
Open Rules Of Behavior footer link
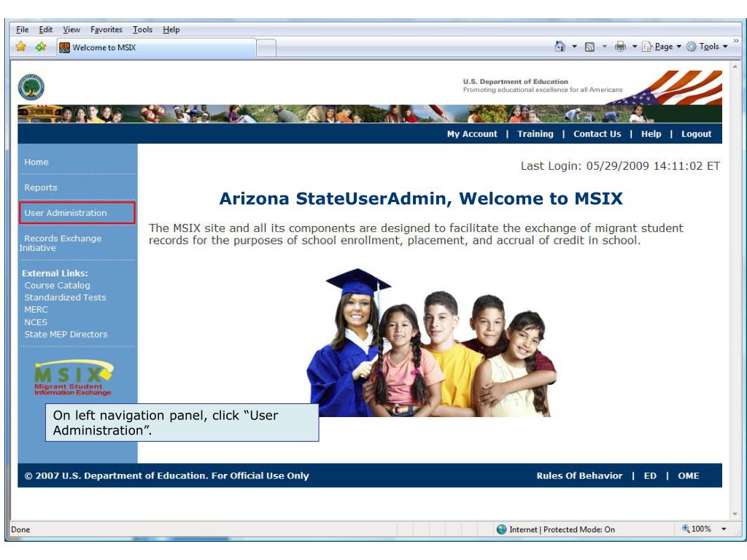pos(579,475)
